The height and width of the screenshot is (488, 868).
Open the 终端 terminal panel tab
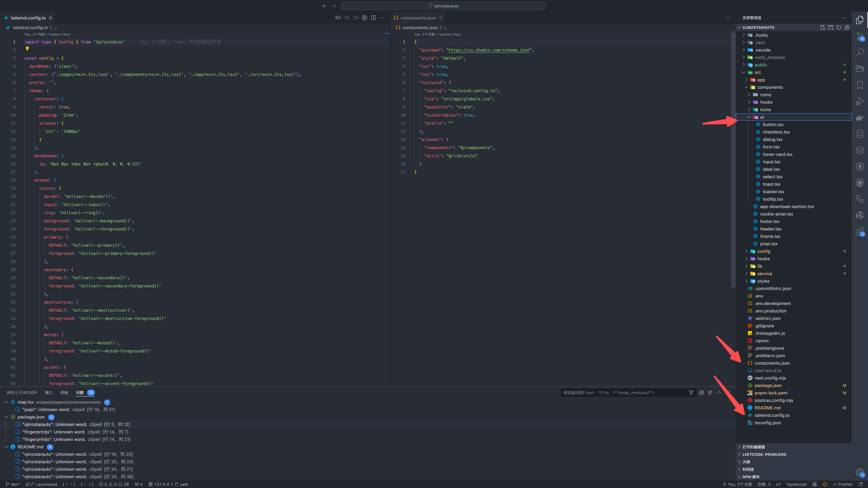point(64,392)
